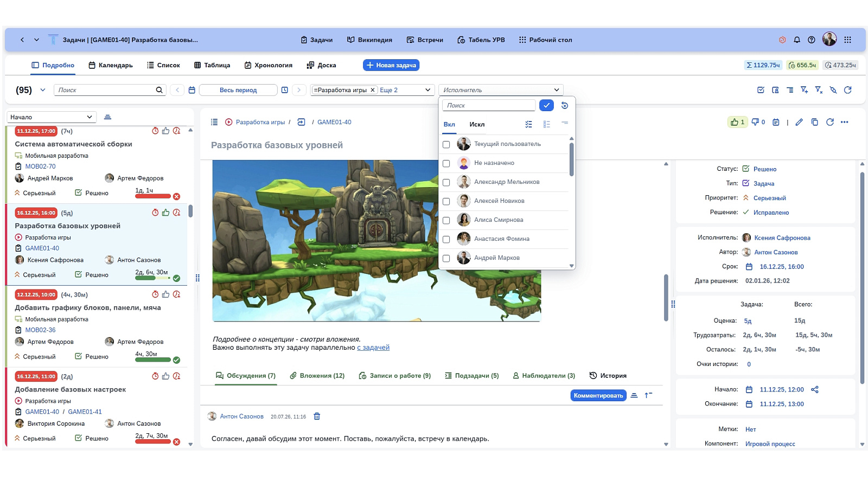Viewport: 868px width, 488px height.
Task: Switch to Список view tab
Action: click(x=163, y=65)
